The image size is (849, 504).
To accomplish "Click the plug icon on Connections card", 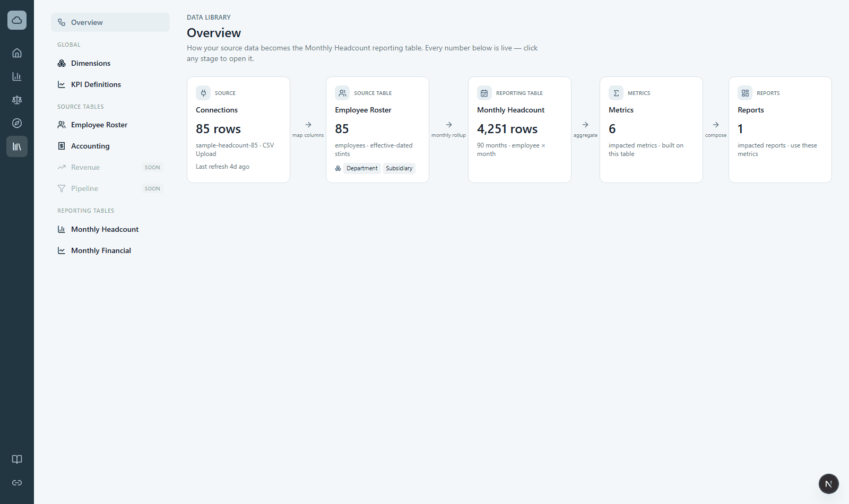I will pyautogui.click(x=203, y=93).
